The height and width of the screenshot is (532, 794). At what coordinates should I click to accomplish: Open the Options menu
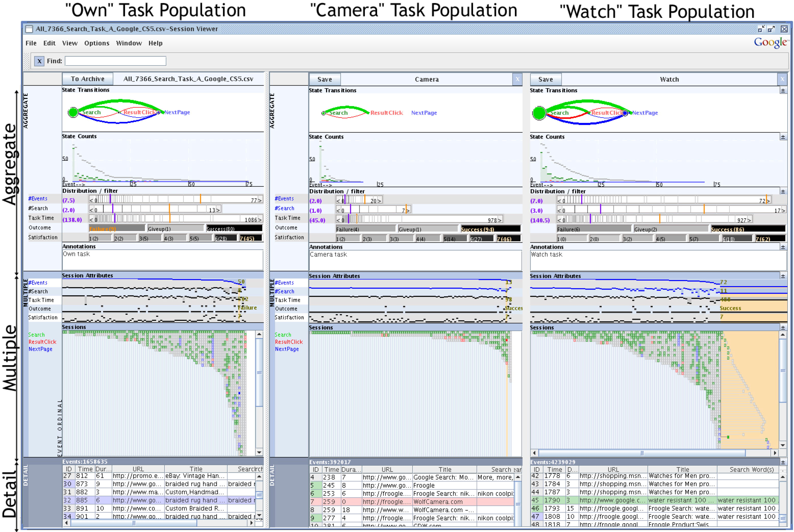click(97, 43)
